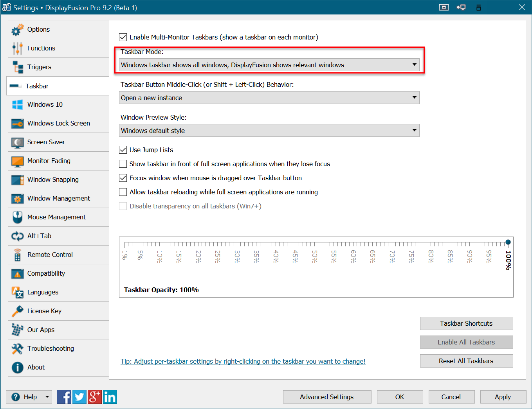This screenshot has height=409, width=532.
Task: Click the Window Snapping icon
Action: 18,180
